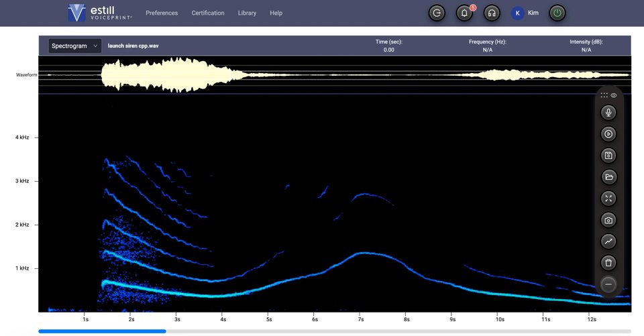Click the Time (sec) readout

(x=389, y=46)
